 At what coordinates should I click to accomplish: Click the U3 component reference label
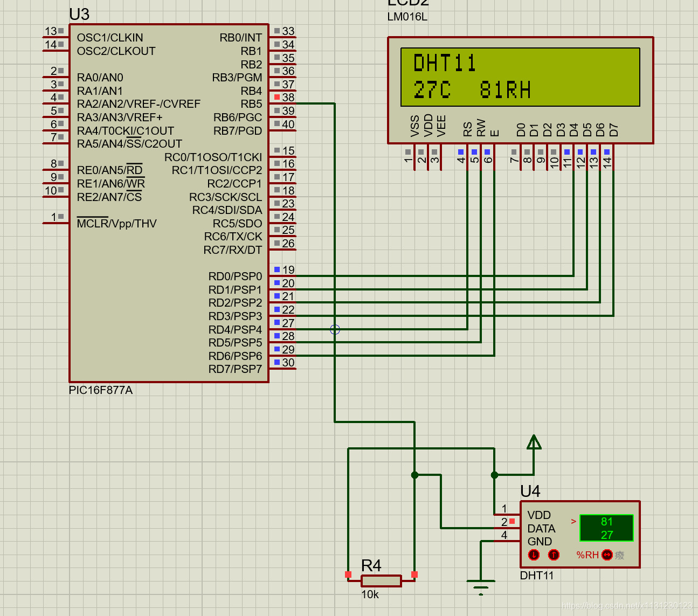79,15
